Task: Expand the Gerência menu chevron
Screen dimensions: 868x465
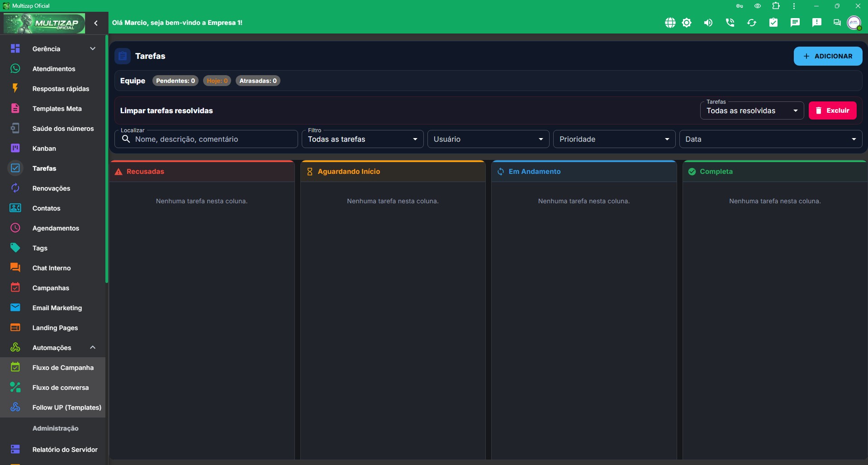Action: [93, 48]
